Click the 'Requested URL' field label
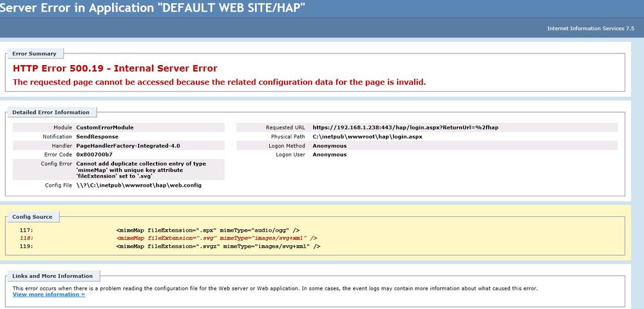Screen dimensions: 644x309 [285, 127]
